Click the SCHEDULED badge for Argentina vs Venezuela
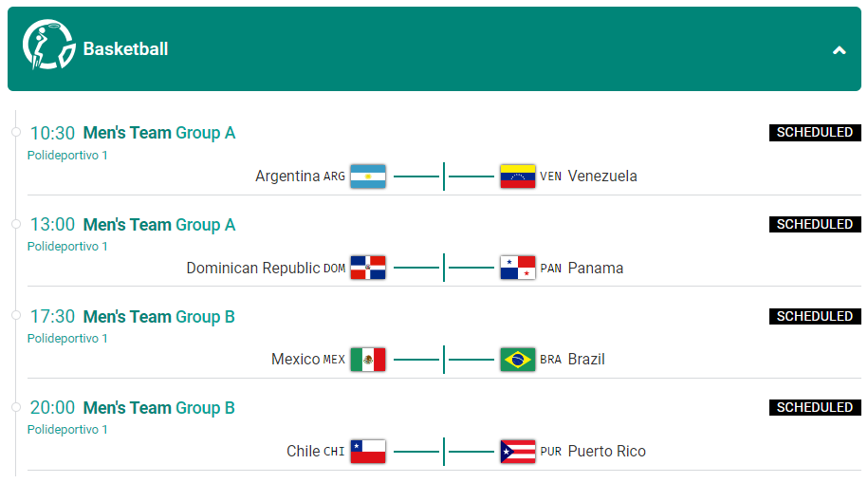 (x=815, y=133)
